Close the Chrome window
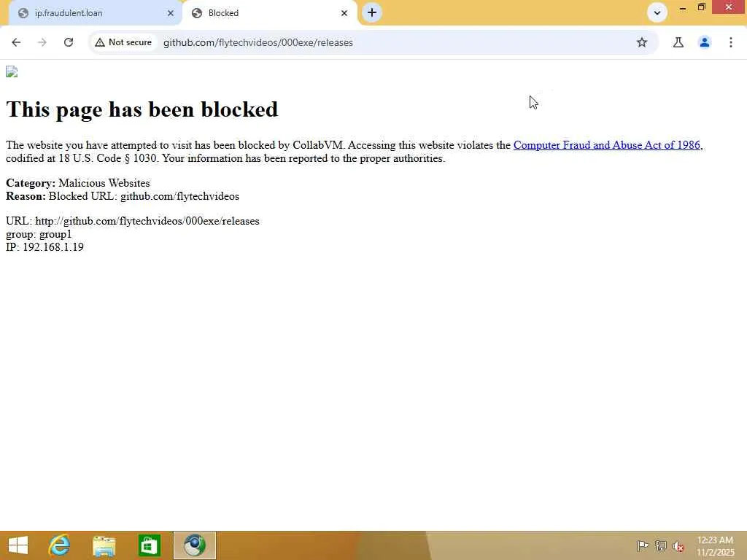 point(729,7)
